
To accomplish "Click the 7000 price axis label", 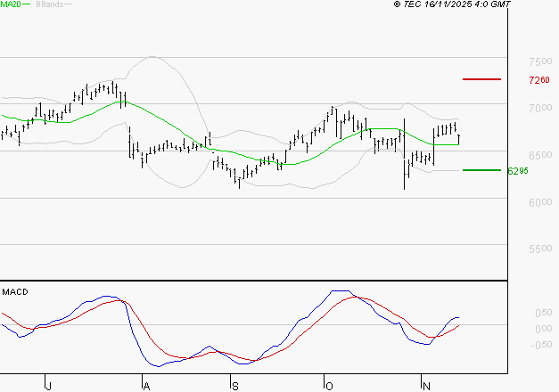I will pos(540,108).
